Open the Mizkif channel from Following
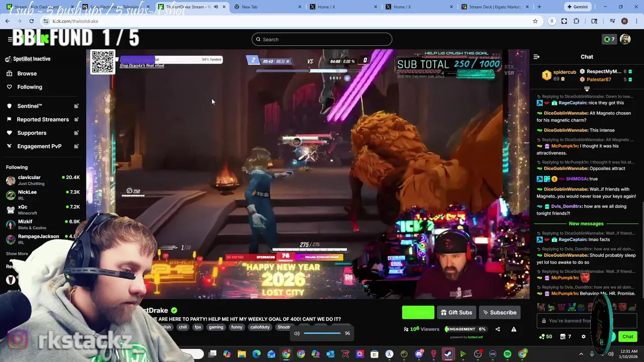This screenshot has width=644, height=362. click(x=43, y=224)
